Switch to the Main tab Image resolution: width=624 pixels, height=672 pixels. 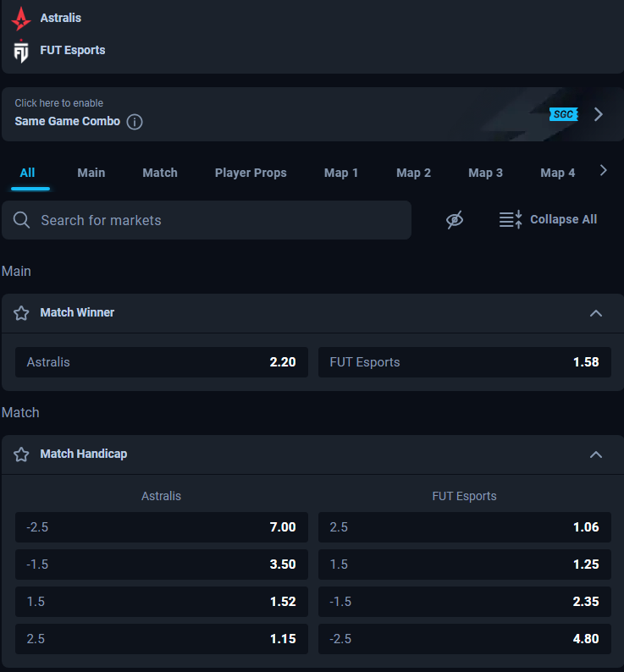click(x=91, y=173)
